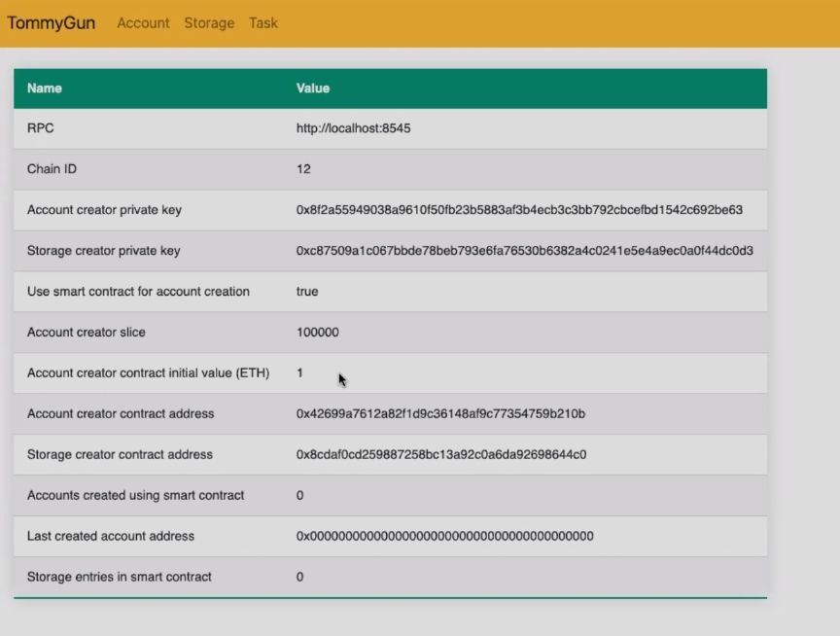Select the private key value starting with 0x8f2a
Viewport: 840px width, 636px height.
(x=519, y=210)
